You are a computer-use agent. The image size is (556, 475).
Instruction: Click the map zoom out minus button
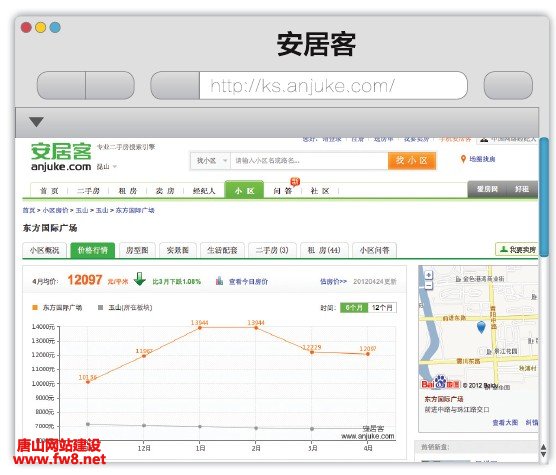(429, 285)
